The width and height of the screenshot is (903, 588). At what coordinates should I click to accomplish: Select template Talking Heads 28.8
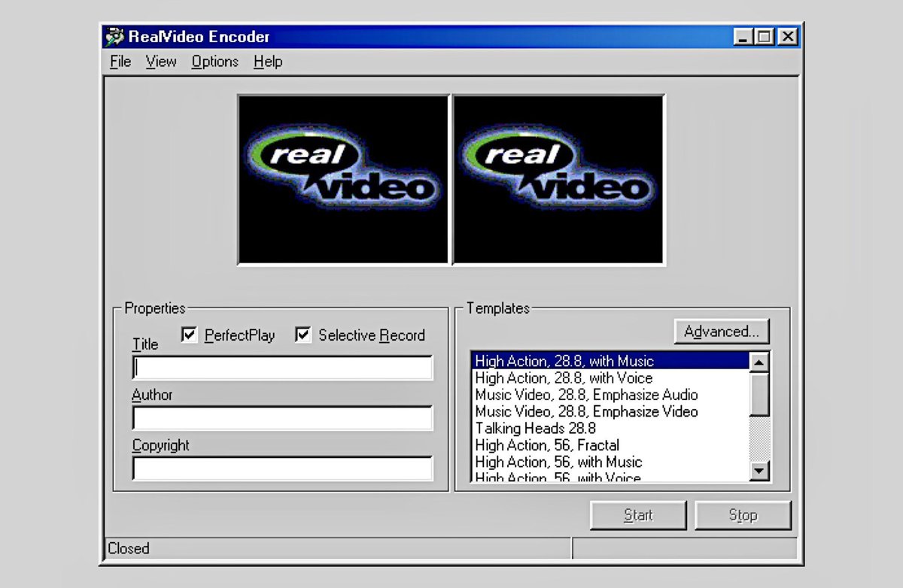tap(610, 428)
